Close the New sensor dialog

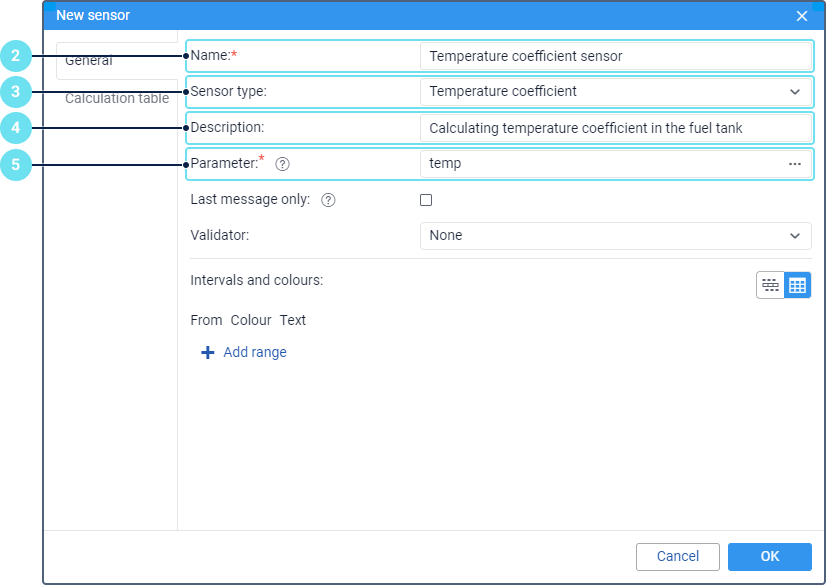click(802, 16)
